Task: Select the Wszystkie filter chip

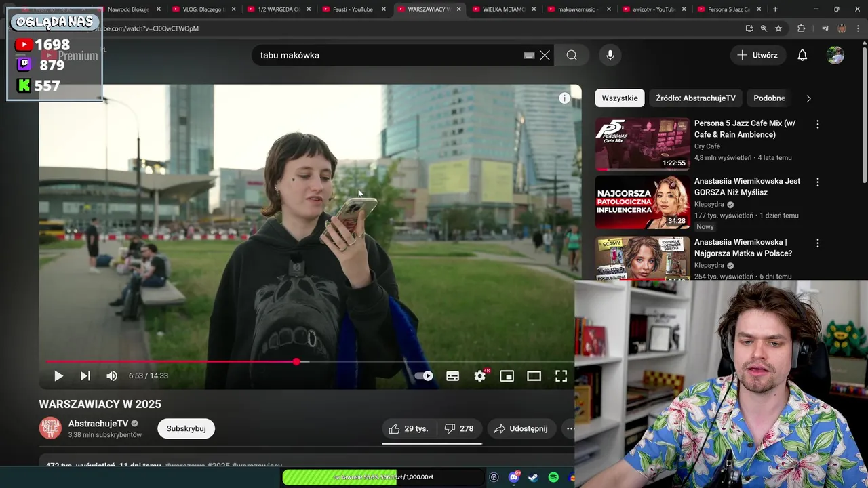Action: coord(620,98)
